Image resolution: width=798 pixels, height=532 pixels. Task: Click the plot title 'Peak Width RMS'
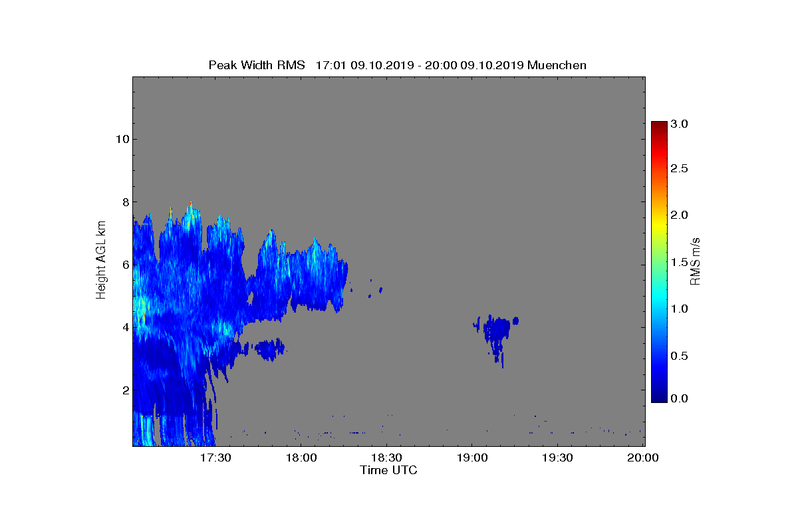click(257, 65)
